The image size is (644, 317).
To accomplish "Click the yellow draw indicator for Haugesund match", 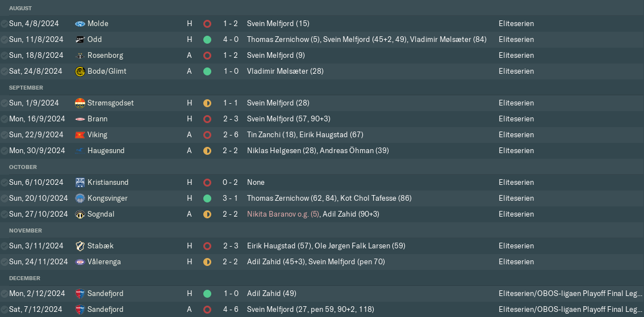I will [x=207, y=151].
